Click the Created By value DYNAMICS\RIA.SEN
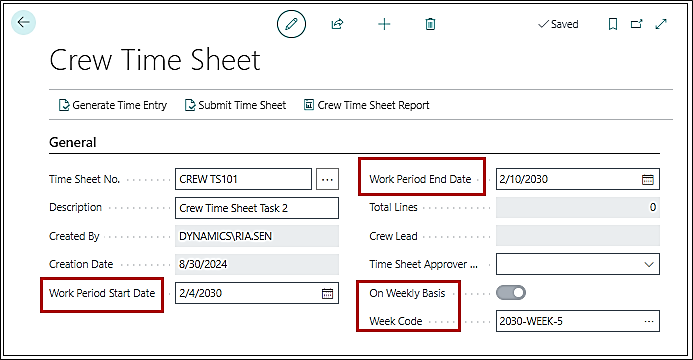This screenshot has height=360, width=693. click(x=257, y=236)
